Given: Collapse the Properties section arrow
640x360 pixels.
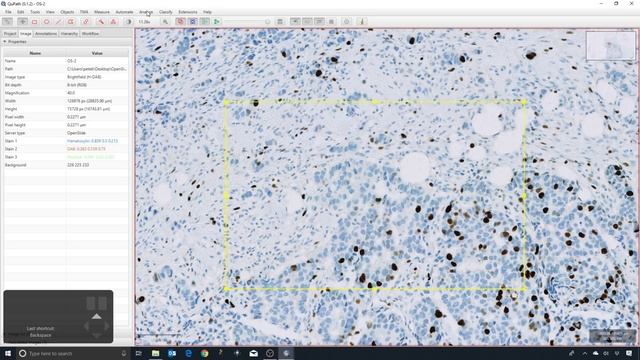Looking at the screenshot, I should [x=4, y=42].
